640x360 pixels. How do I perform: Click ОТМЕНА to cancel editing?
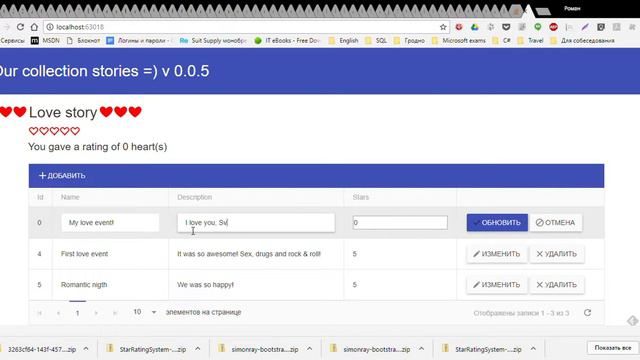tap(556, 222)
